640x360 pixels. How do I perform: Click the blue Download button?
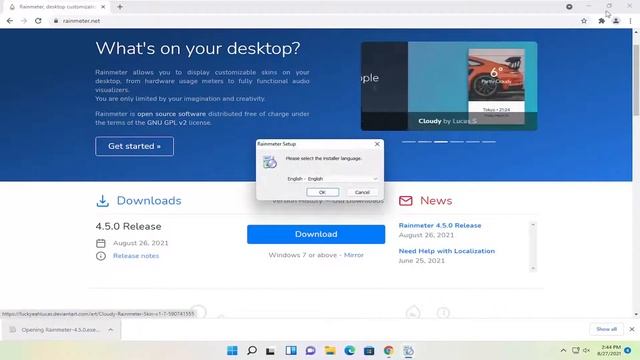(316, 234)
